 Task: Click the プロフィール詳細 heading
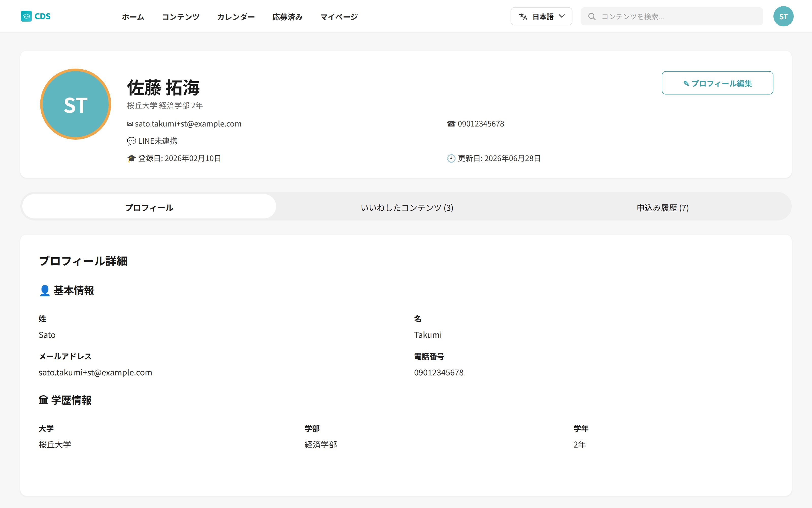(83, 261)
